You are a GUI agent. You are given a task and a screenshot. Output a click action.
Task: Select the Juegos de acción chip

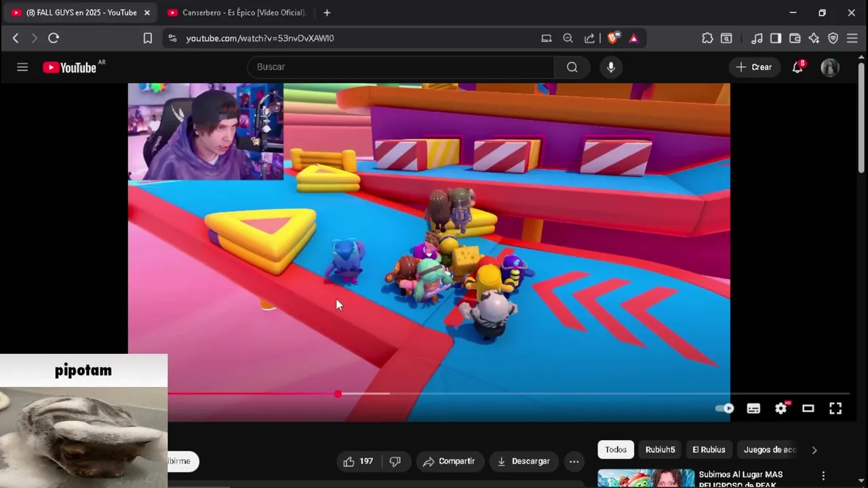(x=770, y=449)
